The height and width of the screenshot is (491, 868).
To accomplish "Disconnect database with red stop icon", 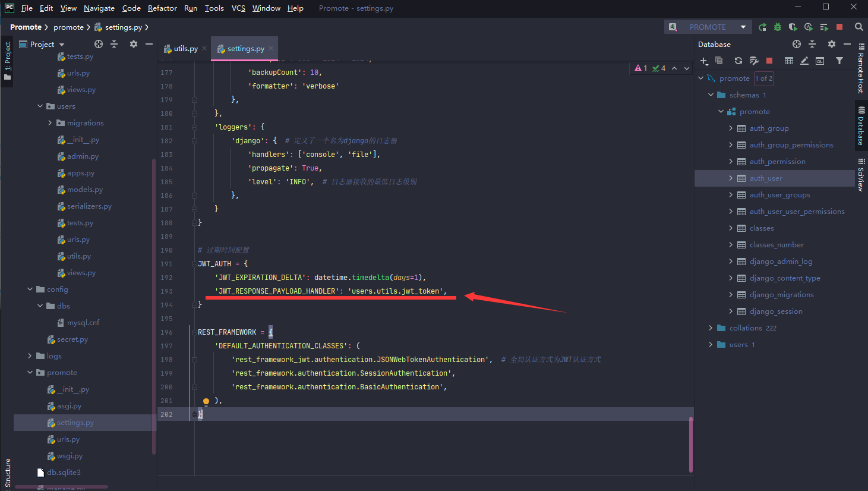I will [769, 61].
